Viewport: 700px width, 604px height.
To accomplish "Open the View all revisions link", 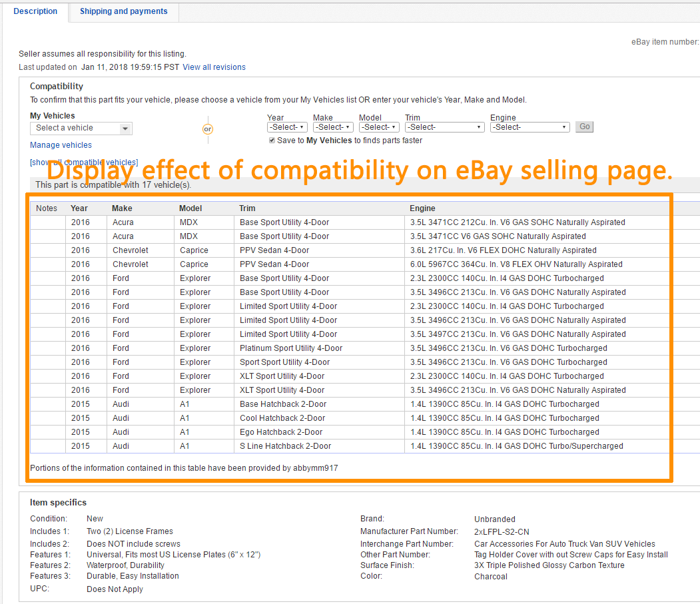I will pos(214,67).
